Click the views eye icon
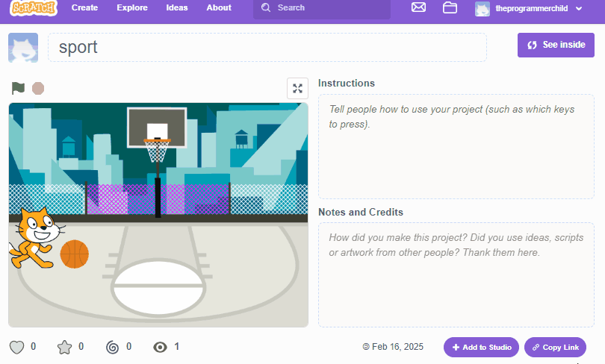The image size is (605, 364). tap(160, 348)
